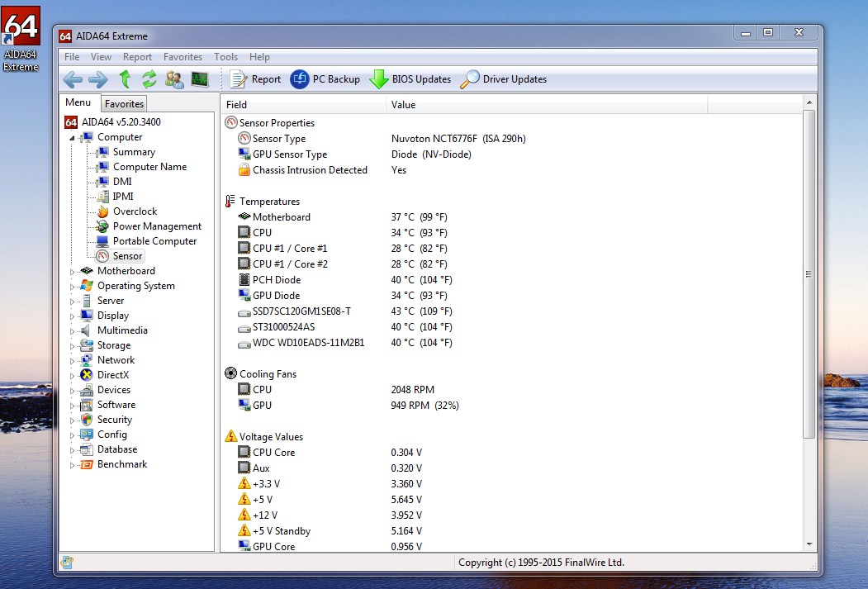Click the Back navigation arrow icon

(x=73, y=79)
